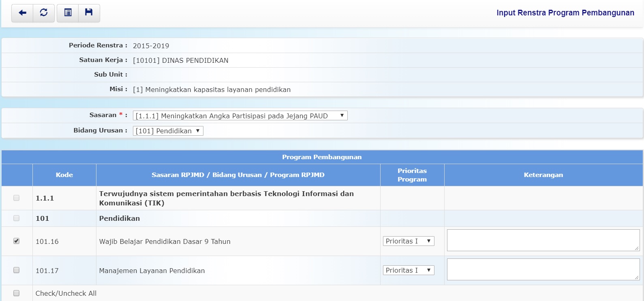This screenshot has width=644, height=301.
Task: Click the Check/Uncheck All label
Action: [66, 293]
